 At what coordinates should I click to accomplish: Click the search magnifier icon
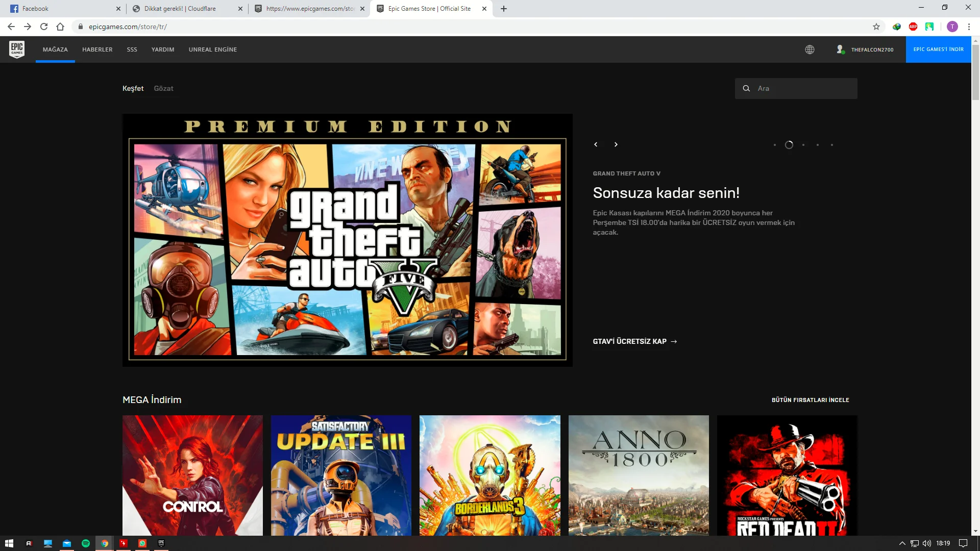tap(746, 88)
